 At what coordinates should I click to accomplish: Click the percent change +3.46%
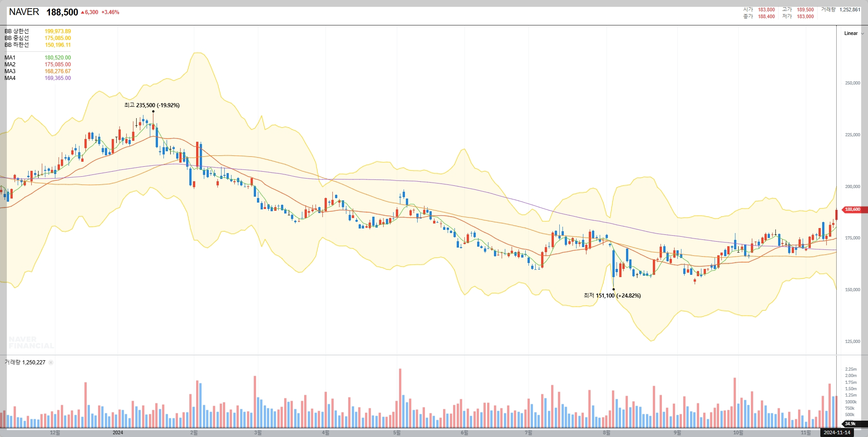110,12
